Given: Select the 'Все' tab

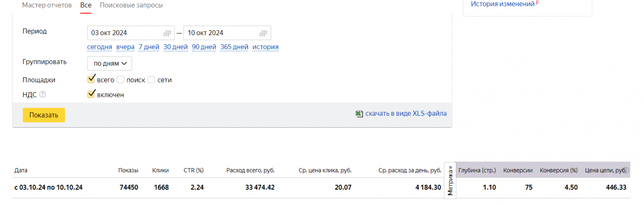Looking at the screenshot, I should click(86, 5).
